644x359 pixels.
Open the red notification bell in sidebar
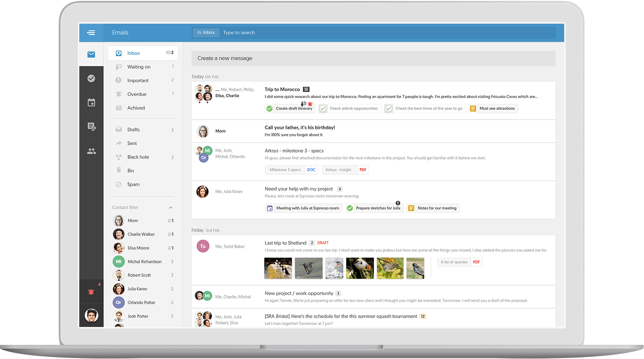coord(91,292)
